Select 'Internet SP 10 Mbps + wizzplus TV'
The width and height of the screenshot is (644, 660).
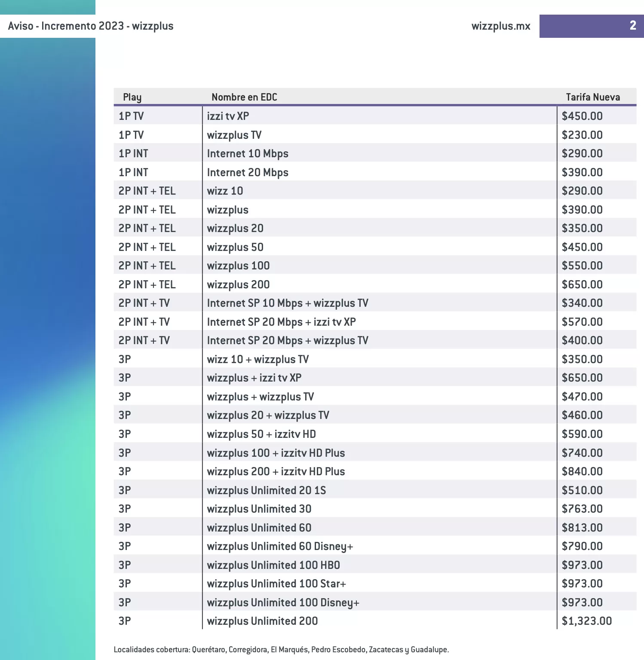pos(288,303)
